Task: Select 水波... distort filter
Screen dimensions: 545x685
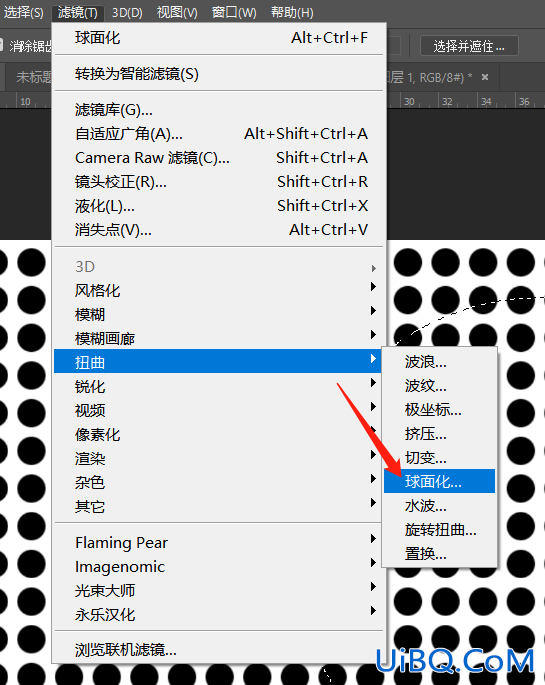Action: [x=439, y=506]
